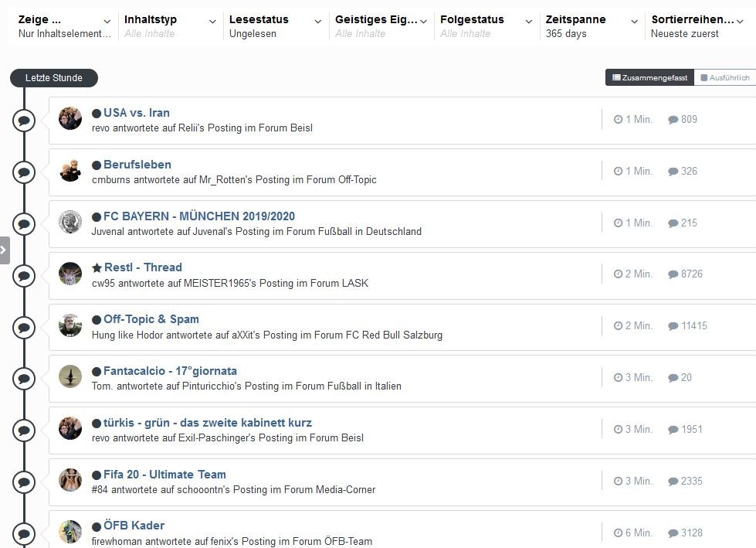Image resolution: width=756 pixels, height=548 pixels.
Task: Click revo's avatar in the USA vs. Iran row
Action: point(70,118)
